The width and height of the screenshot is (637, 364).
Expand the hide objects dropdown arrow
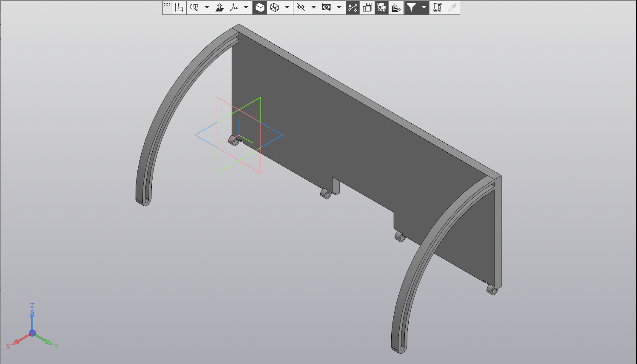(313, 8)
